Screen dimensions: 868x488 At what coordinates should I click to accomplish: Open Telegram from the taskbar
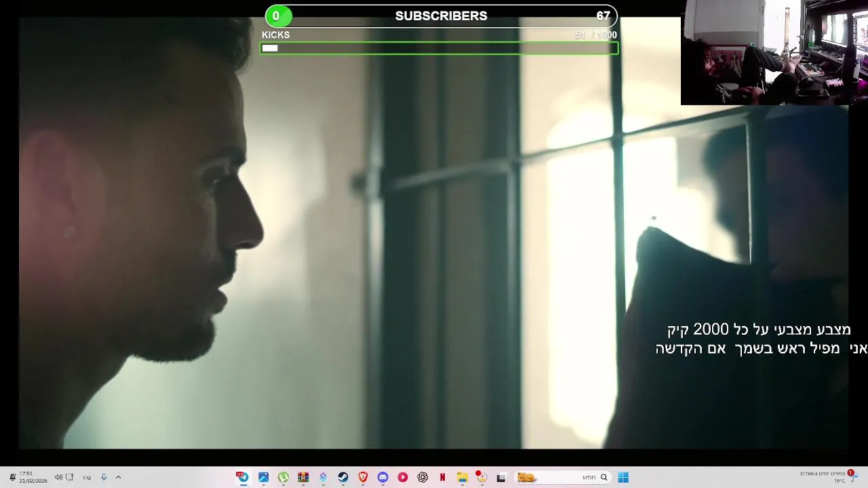point(243,477)
